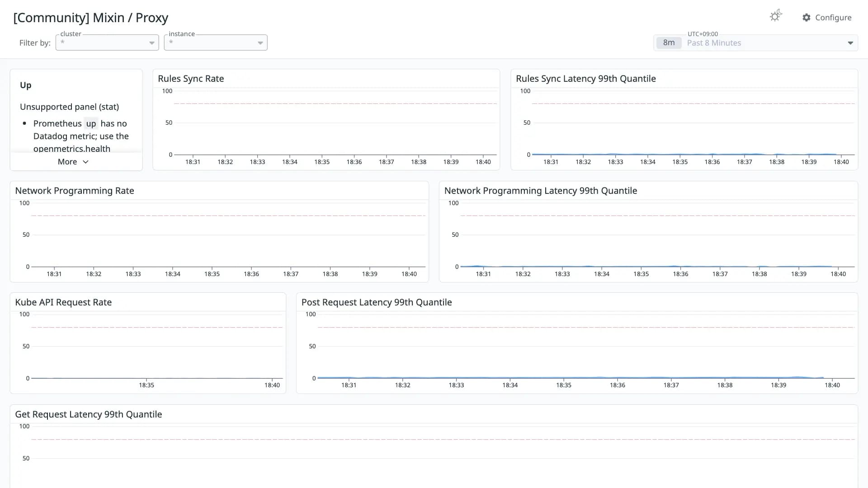
Task: Click the Kube API Request Rate title
Action: click(x=63, y=302)
